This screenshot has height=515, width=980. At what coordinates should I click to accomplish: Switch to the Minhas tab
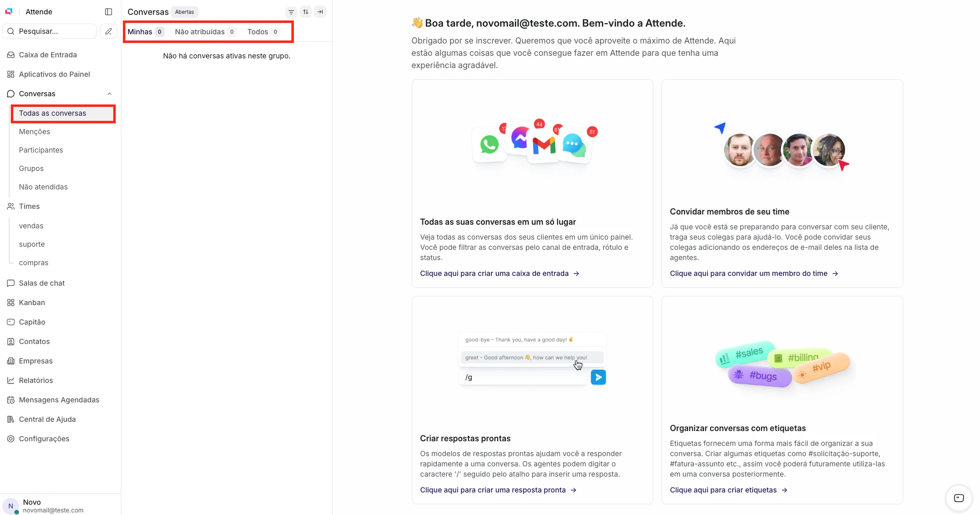[x=146, y=32]
